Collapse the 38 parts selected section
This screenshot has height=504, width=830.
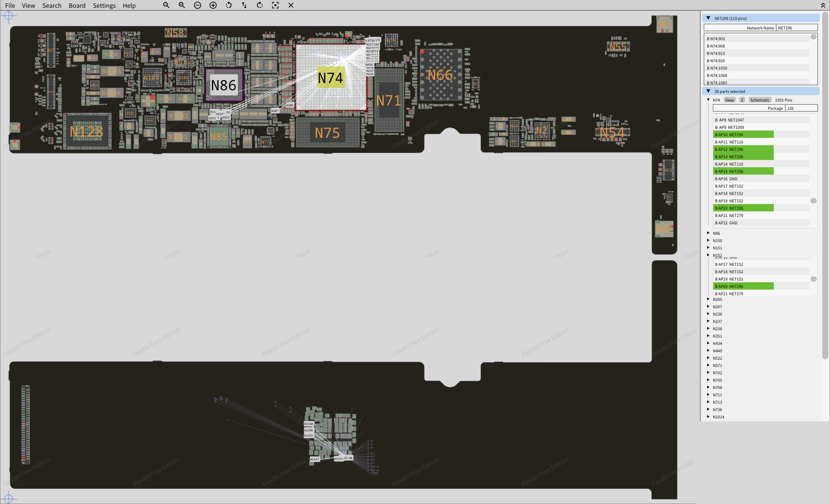(709, 91)
